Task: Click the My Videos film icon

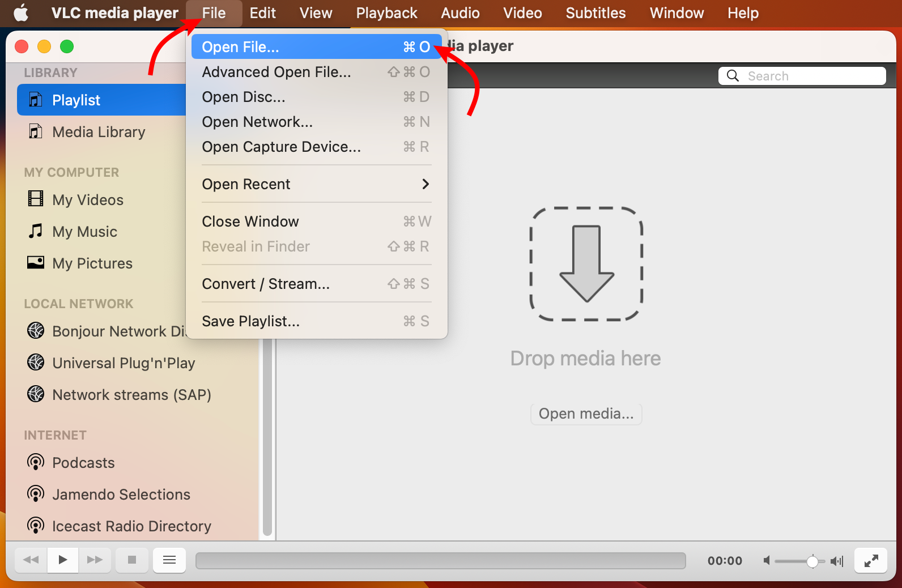Action: click(x=35, y=199)
